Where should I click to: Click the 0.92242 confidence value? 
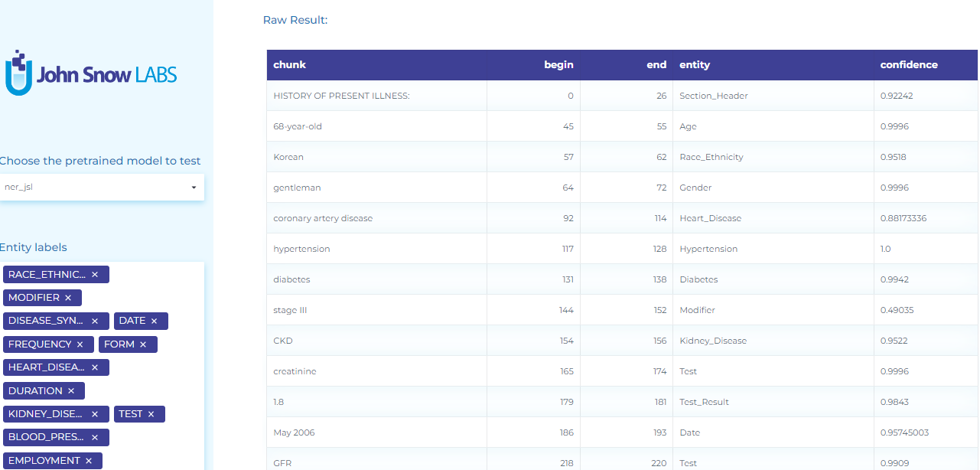point(897,96)
